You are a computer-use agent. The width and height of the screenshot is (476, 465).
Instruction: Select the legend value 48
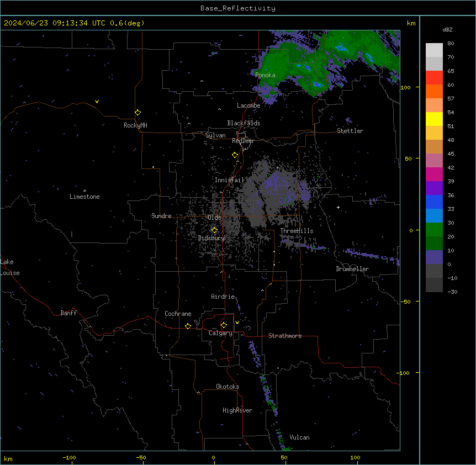click(451, 140)
